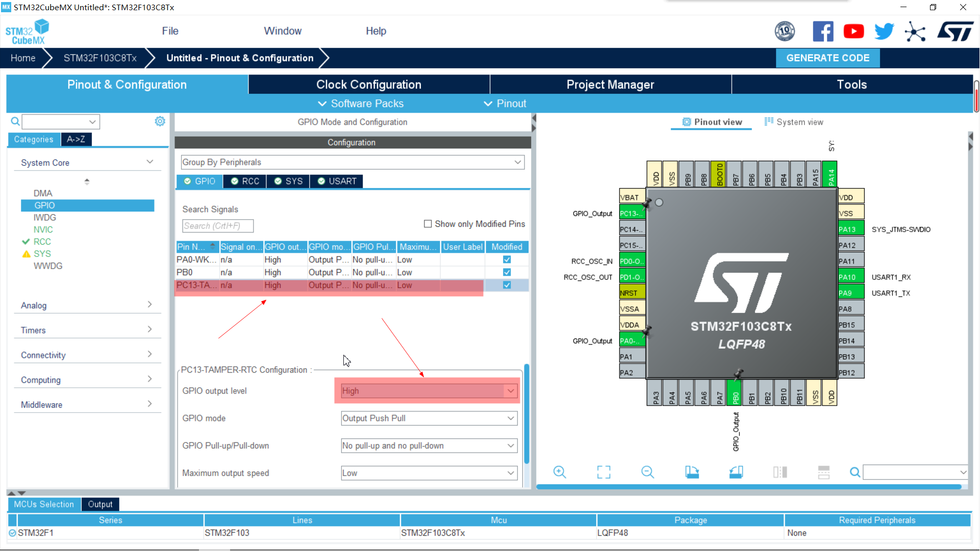Open the File menu
Viewport: 980px width, 551px height.
coord(170,31)
